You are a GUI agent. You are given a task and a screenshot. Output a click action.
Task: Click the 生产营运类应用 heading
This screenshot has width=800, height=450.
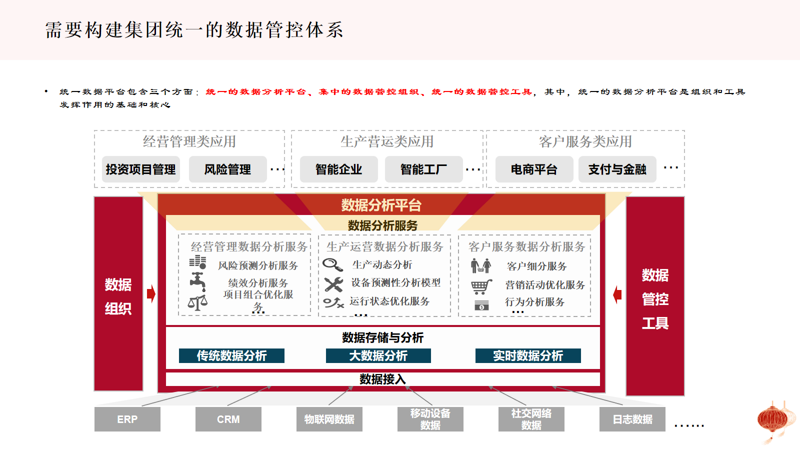coord(387,141)
